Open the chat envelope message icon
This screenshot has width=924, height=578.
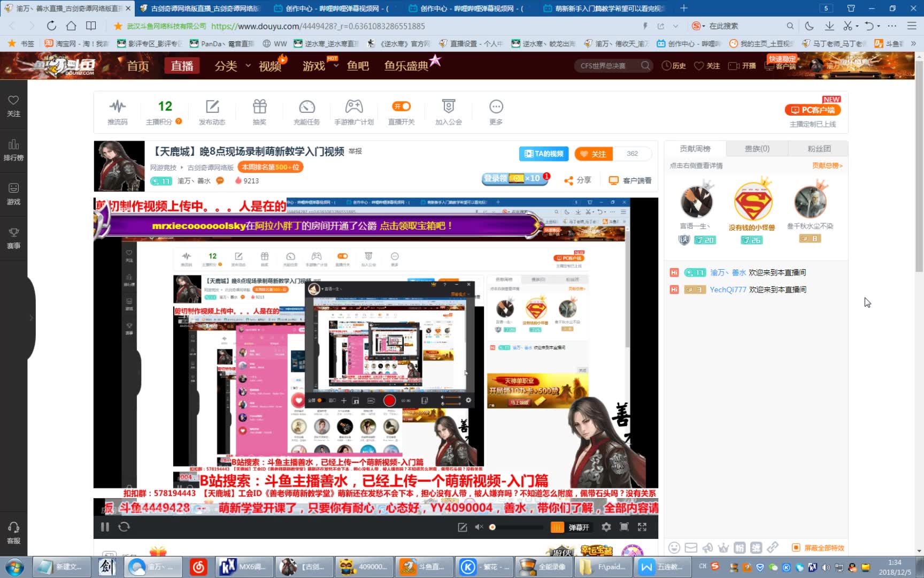click(x=691, y=547)
